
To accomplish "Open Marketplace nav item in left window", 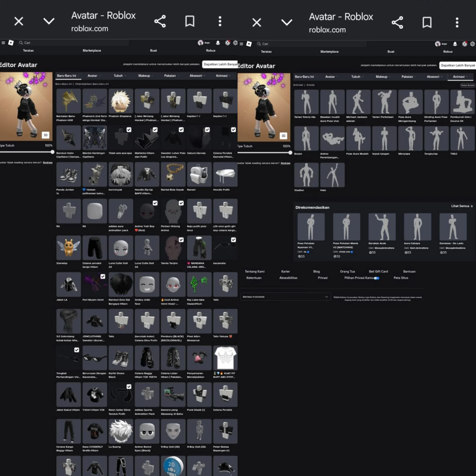I will 92,51.
